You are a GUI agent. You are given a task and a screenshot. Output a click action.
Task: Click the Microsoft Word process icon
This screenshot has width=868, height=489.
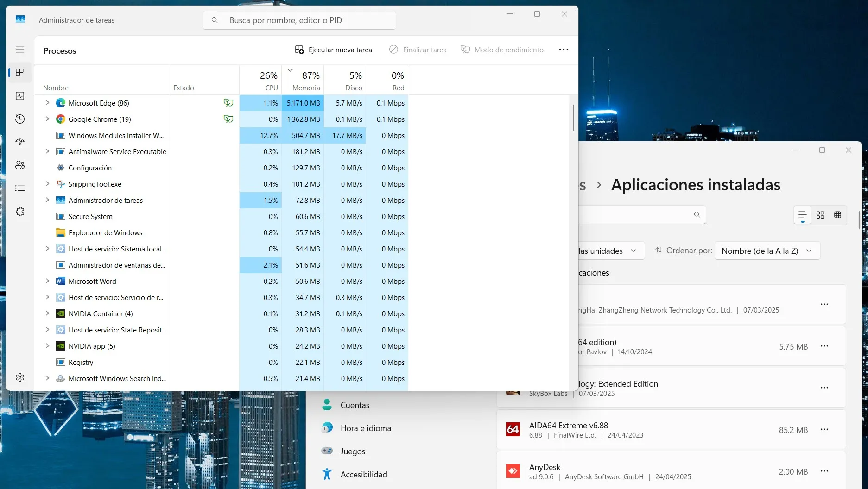tap(60, 281)
